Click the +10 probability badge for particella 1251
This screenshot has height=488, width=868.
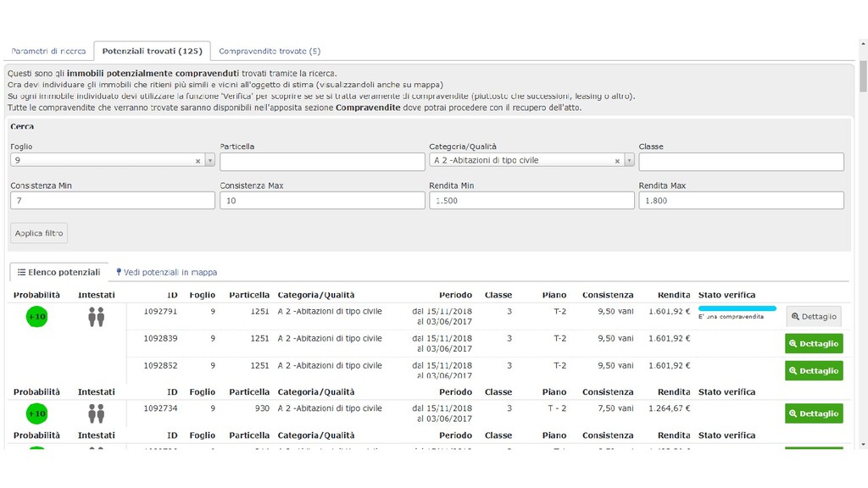(x=37, y=317)
